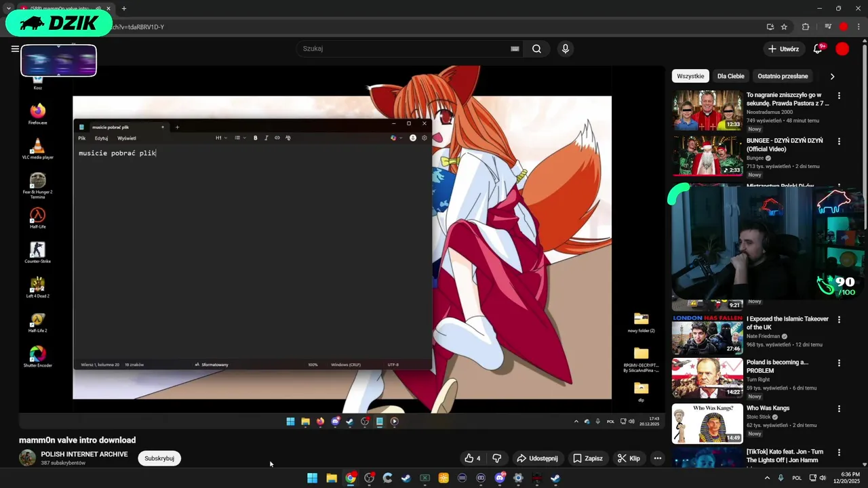The height and width of the screenshot is (488, 868).
Task: Open File Explorer from the taskbar
Action: click(332, 478)
